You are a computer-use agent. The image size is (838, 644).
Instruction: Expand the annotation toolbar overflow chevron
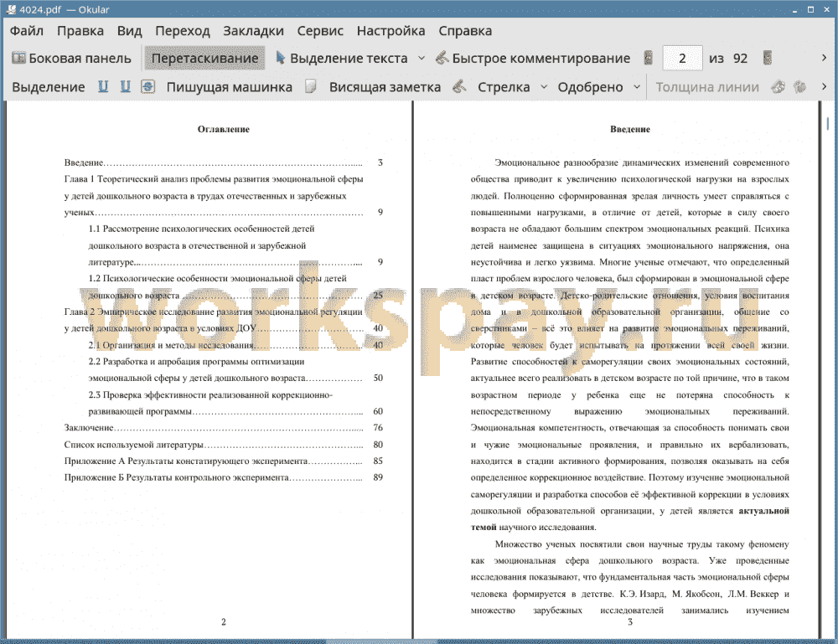click(824, 86)
